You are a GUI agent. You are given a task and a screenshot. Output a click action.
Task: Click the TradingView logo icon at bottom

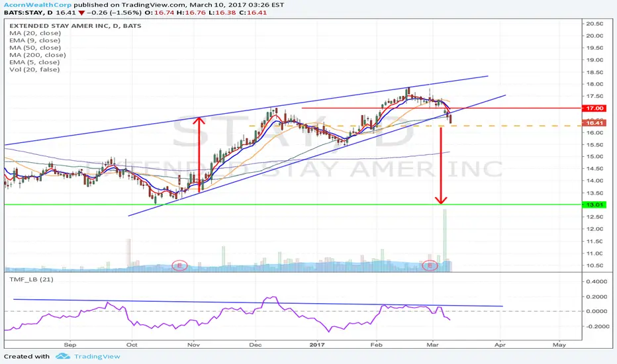point(63,356)
